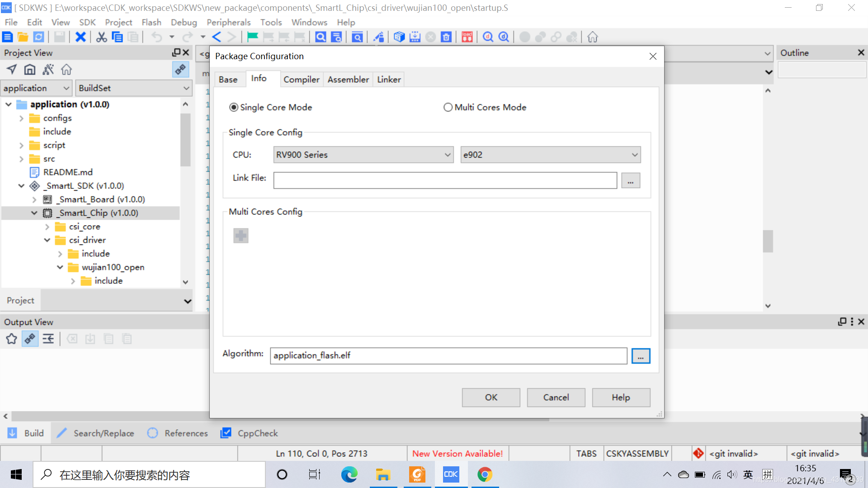Image resolution: width=868 pixels, height=488 pixels.
Task: Click the Search icon in the toolbar
Action: click(320, 37)
